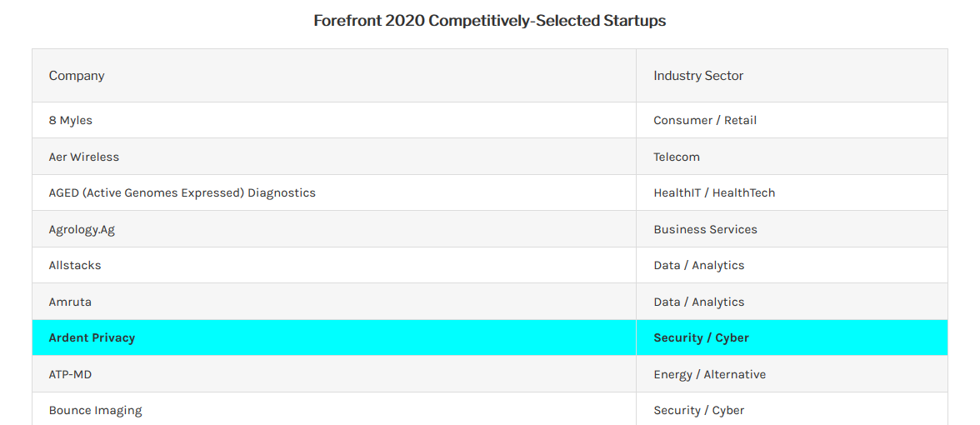Viewport: 980px width, 425px height.
Task: Click Data / Analytics in Amruta row
Action: click(x=698, y=302)
